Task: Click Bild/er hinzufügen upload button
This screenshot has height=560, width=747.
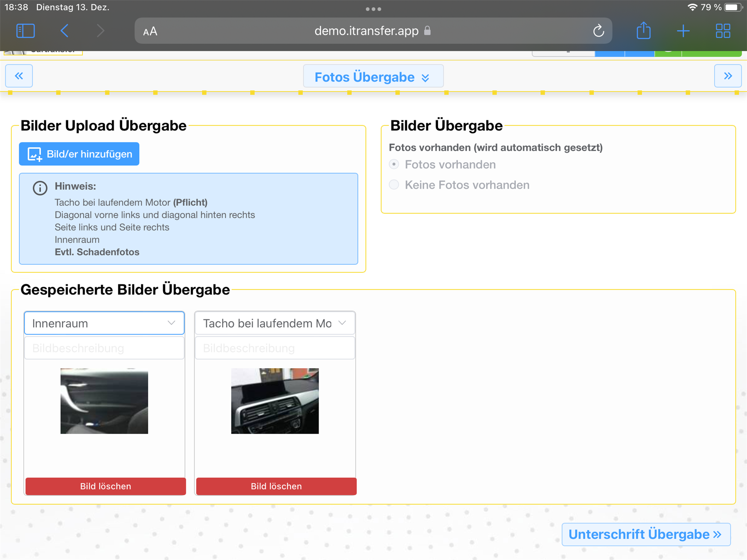Action: (x=79, y=154)
